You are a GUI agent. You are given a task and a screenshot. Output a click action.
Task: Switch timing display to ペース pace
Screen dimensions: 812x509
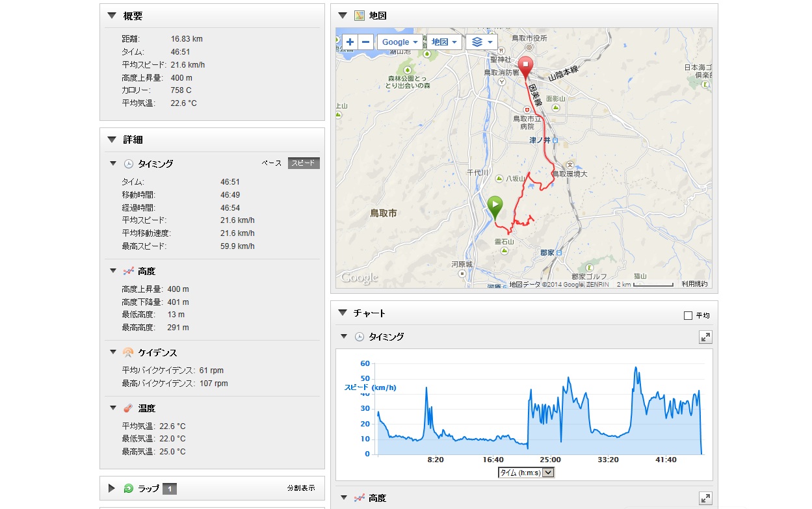[272, 163]
